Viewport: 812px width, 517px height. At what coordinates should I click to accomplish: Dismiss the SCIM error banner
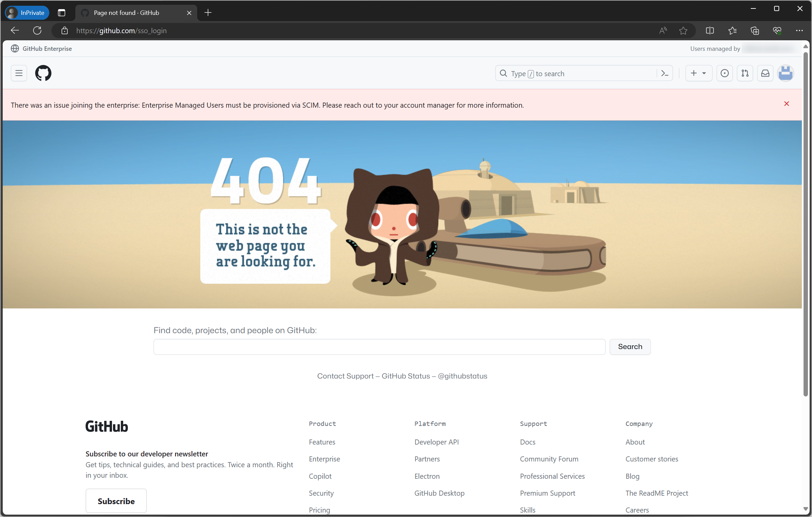coord(787,104)
